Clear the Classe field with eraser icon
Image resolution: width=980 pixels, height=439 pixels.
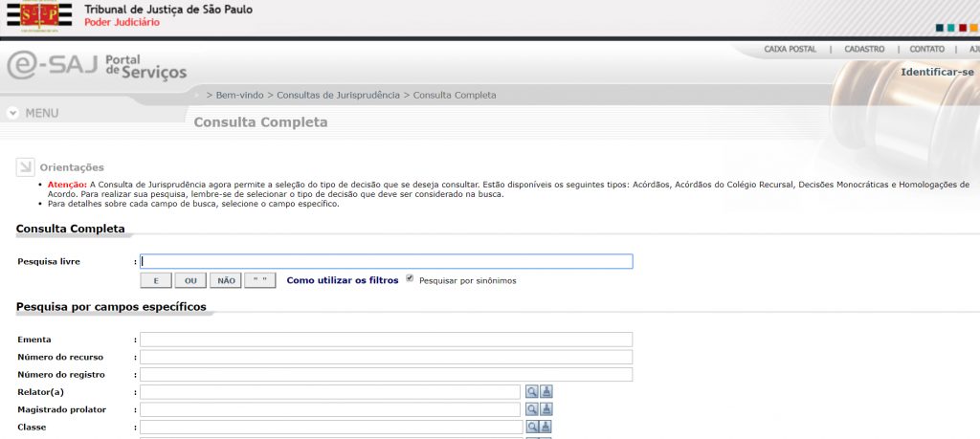click(545, 427)
